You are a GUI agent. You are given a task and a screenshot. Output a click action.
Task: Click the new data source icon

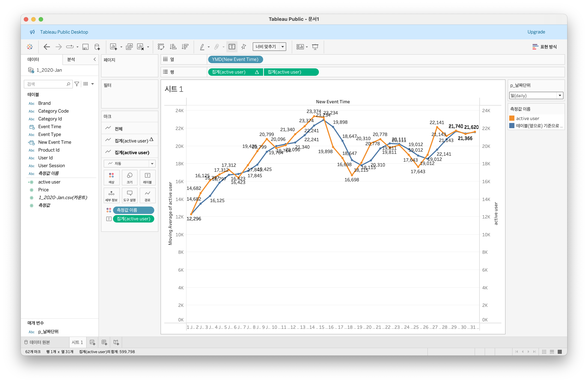click(x=97, y=47)
